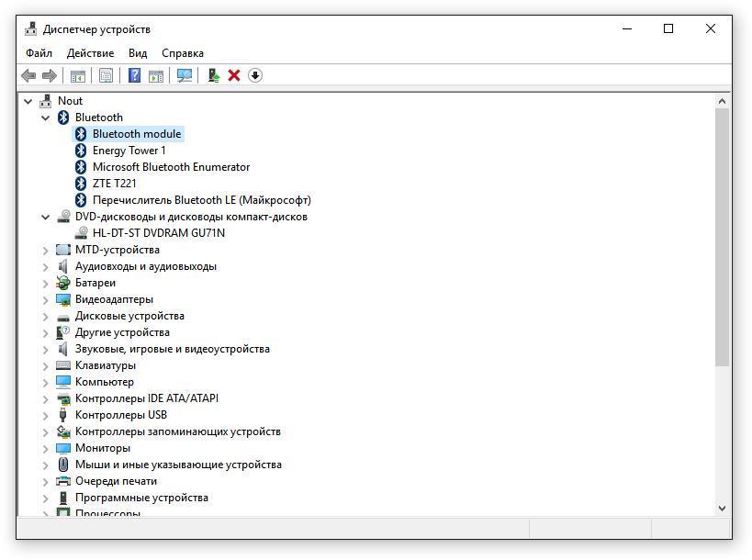Expand the MTD-устройства category
This screenshot has width=752, height=560.
tap(46, 251)
